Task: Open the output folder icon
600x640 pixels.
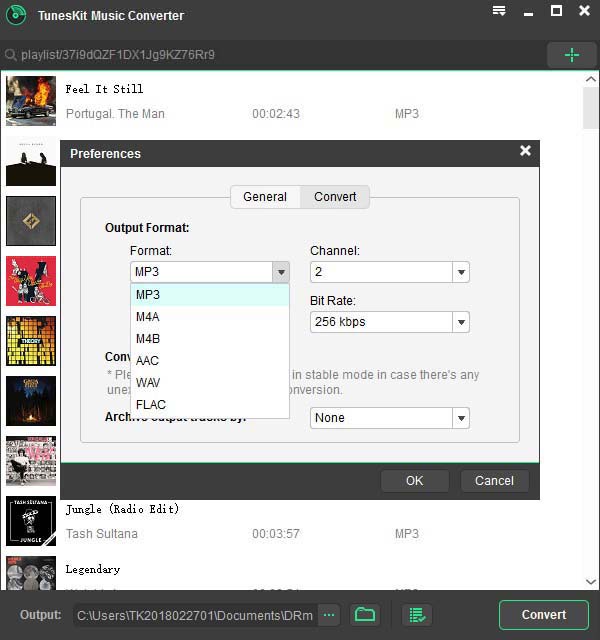Action: (365, 614)
